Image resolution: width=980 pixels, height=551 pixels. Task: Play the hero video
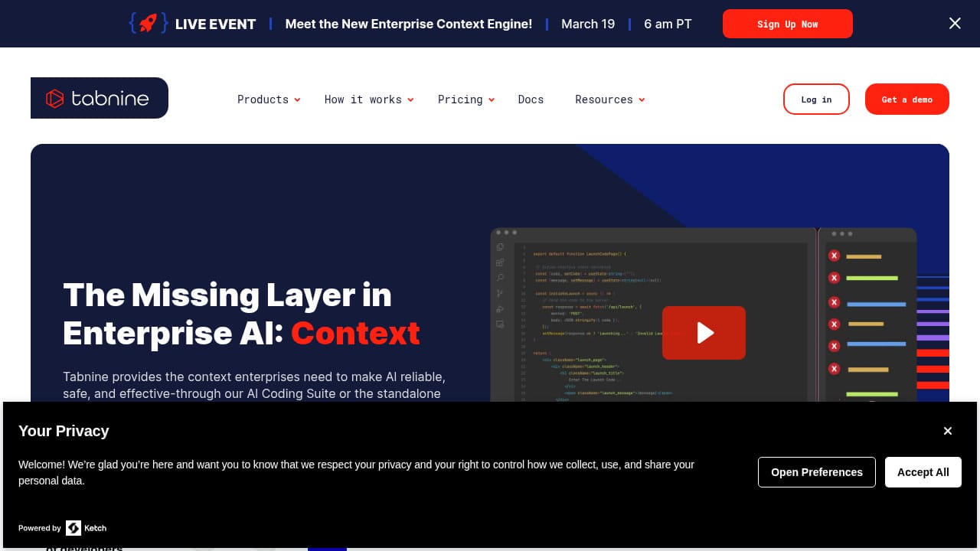click(704, 333)
